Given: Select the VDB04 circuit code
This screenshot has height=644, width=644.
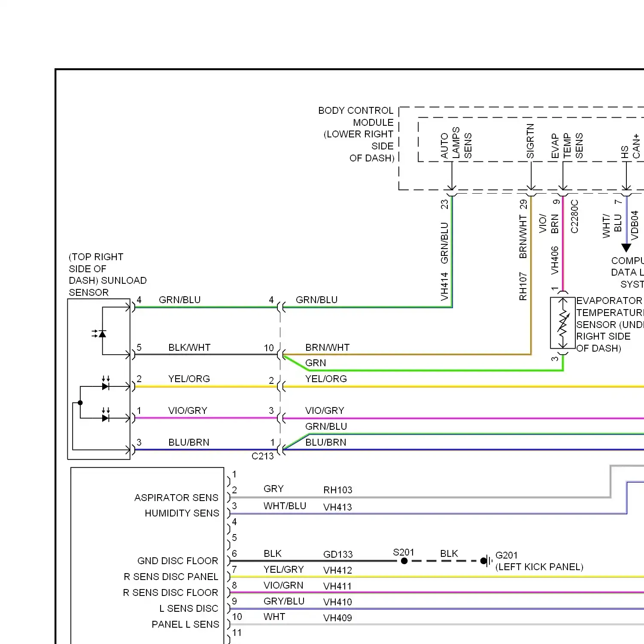Looking at the screenshot, I should pyautogui.click(x=635, y=225).
